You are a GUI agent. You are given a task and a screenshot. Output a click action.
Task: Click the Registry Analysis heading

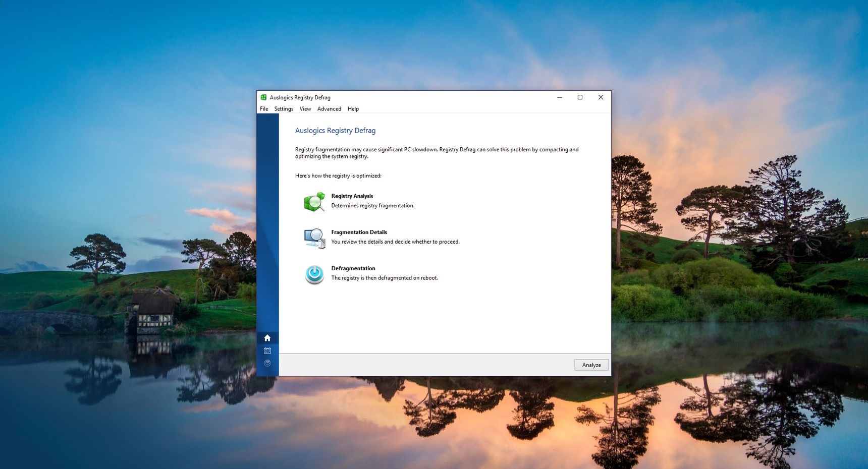352,196
